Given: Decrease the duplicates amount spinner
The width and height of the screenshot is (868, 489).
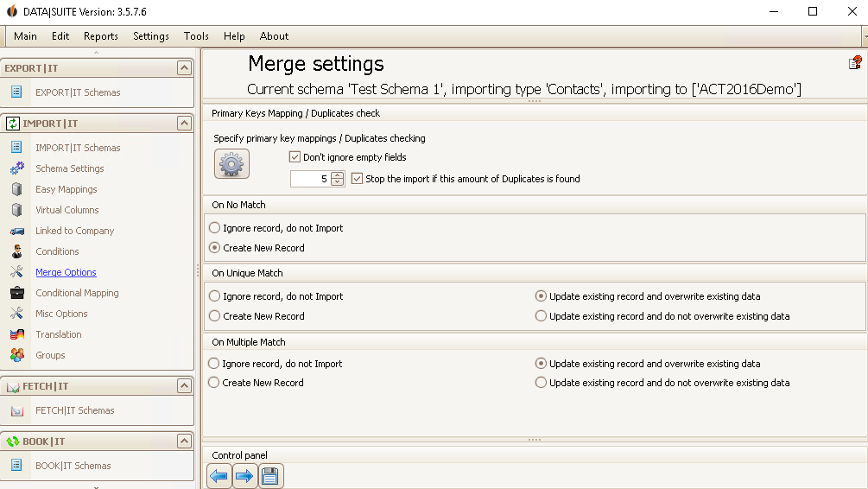Looking at the screenshot, I should click(x=337, y=182).
